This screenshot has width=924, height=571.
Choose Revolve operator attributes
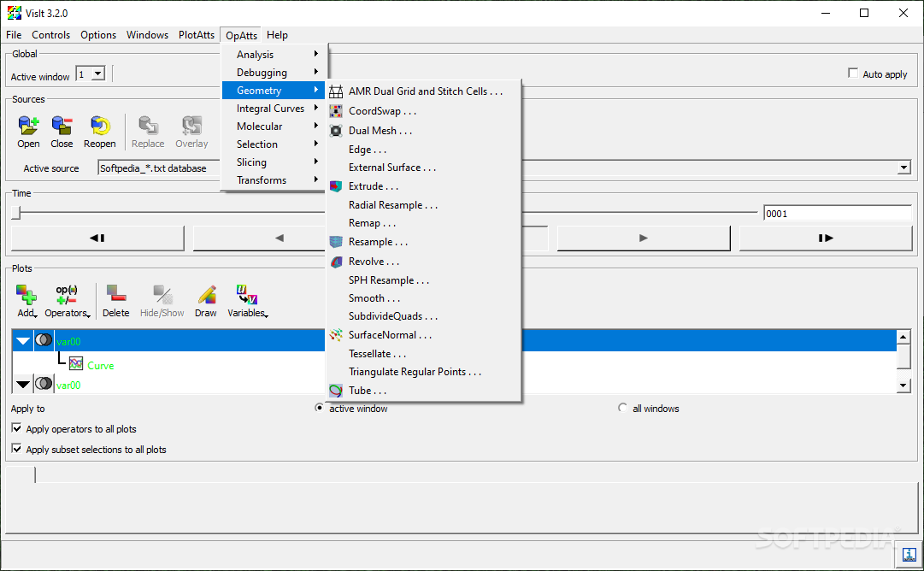[423, 261]
